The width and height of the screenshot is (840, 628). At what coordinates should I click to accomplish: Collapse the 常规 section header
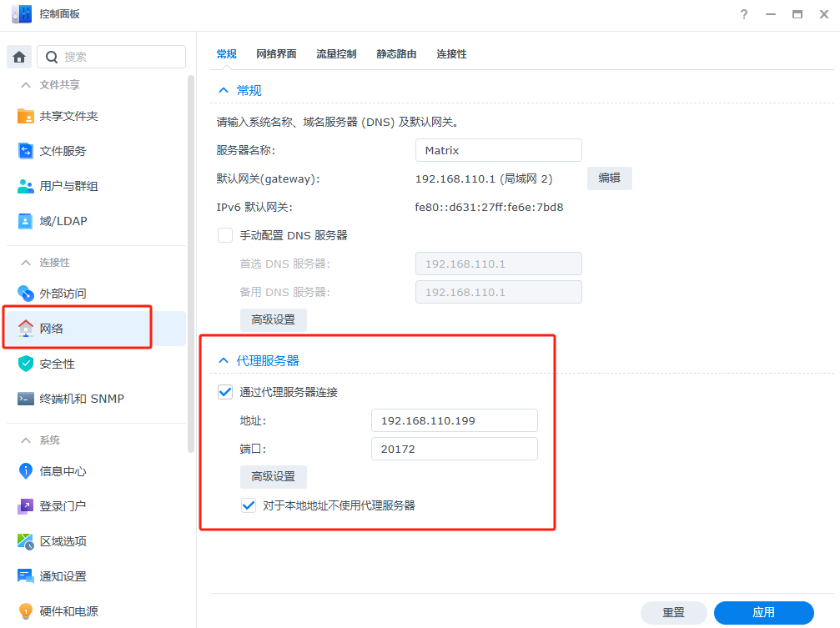223,90
